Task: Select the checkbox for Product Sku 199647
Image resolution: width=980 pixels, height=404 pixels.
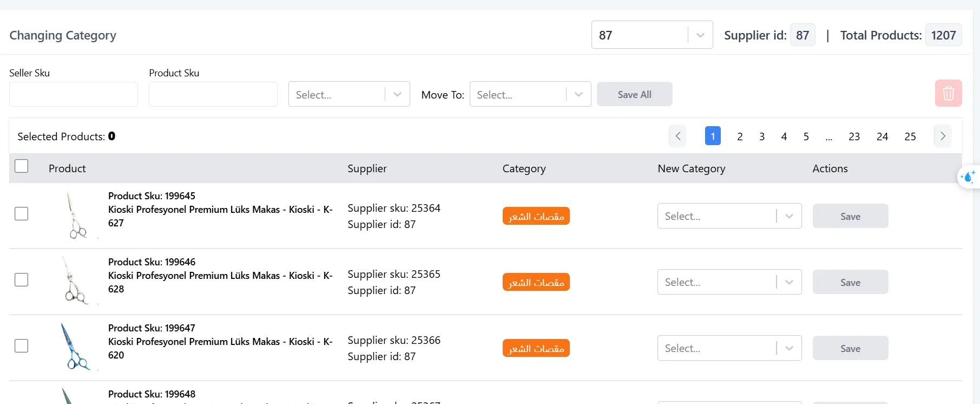Action: coord(22,346)
